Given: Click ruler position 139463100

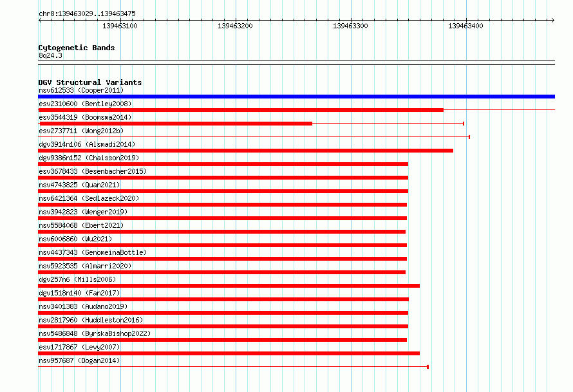Looking at the screenshot, I should point(120,26).
